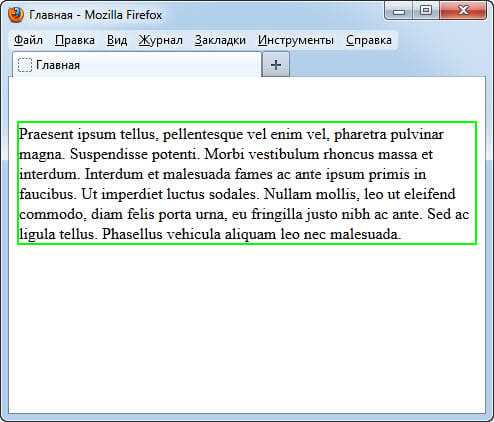Screen dimensions: 494x422
Task: Click the word 'Nullam' in the text
Action: point(287,194)
